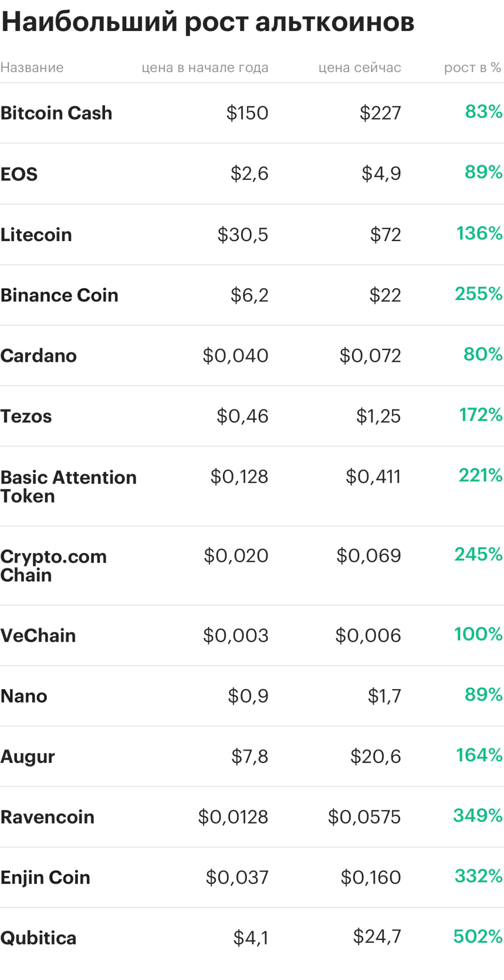504x980 pixels.
Task: Click the Ravencoin 349% growth value
Action: (478, 815)
